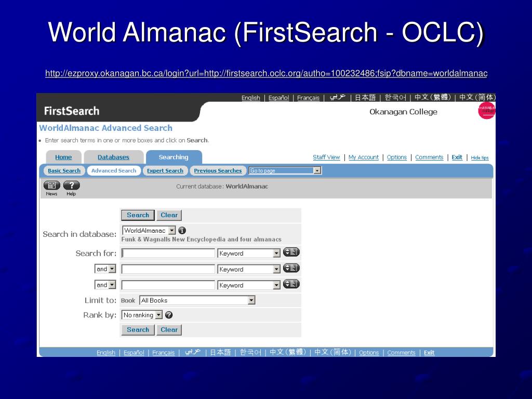Open index browse icon for first search row
The width and height of the screenshot is (532, 399).
pos(291,252)
